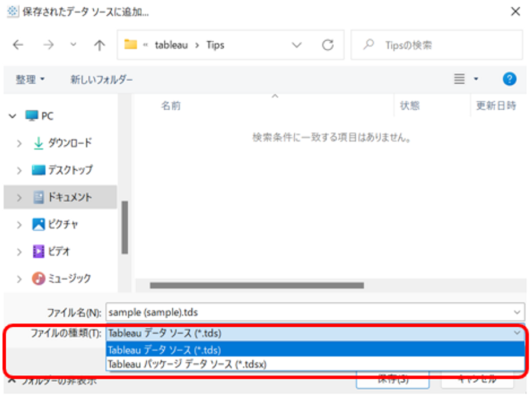Select the Tips breadcrumb in address bar

point(215,45)
